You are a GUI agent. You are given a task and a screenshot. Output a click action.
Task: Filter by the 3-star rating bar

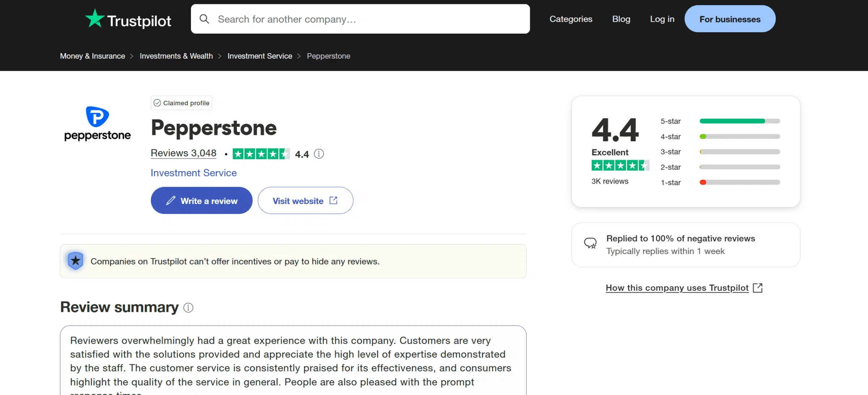[x=740, y=152]
